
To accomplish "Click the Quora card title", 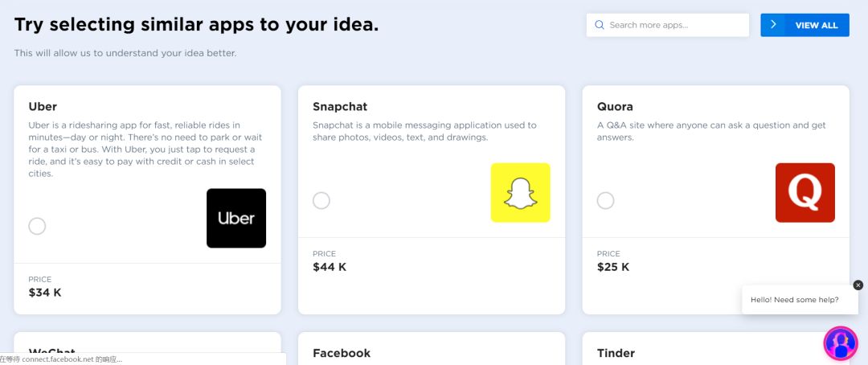I will pos(615,106).
